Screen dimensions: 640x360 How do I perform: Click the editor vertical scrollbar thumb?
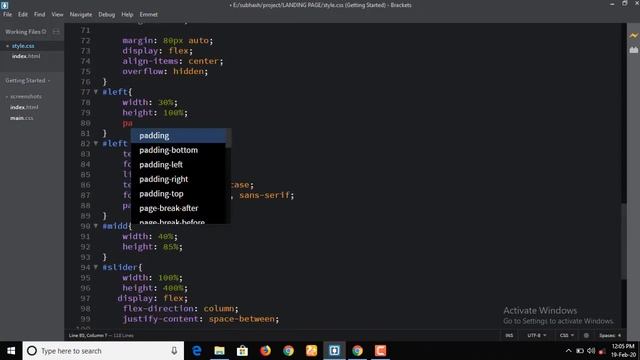point(623,241)
